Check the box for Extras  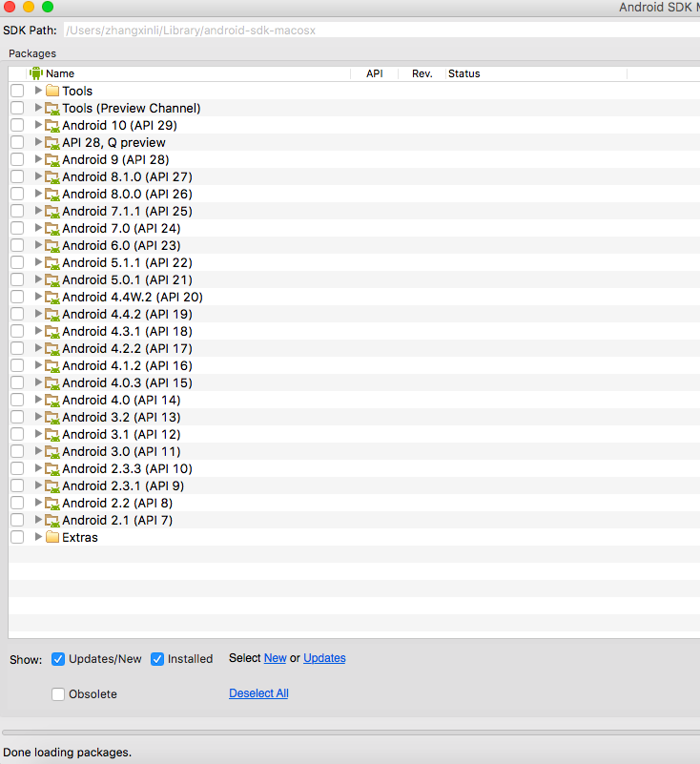coord(17,537)
